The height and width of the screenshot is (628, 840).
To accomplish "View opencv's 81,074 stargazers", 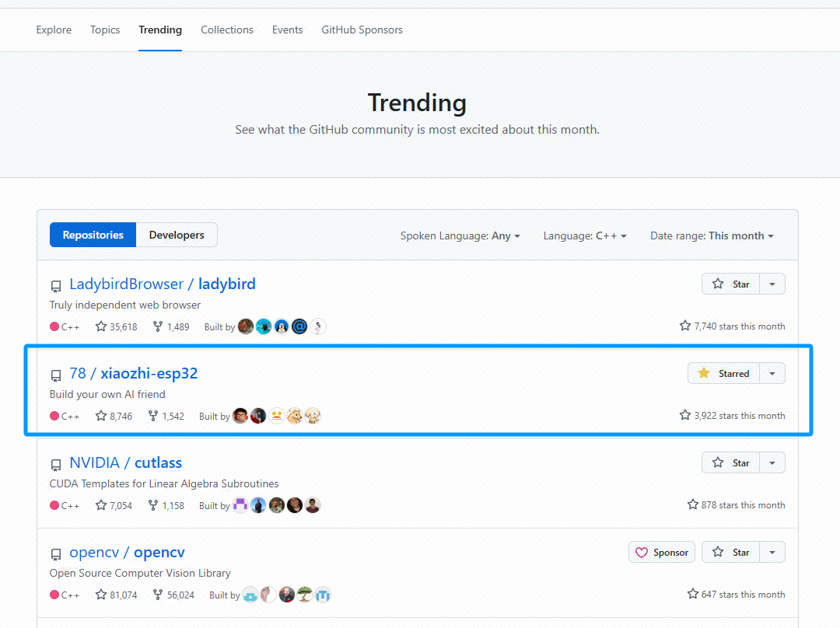I will [x=116, y=595].
